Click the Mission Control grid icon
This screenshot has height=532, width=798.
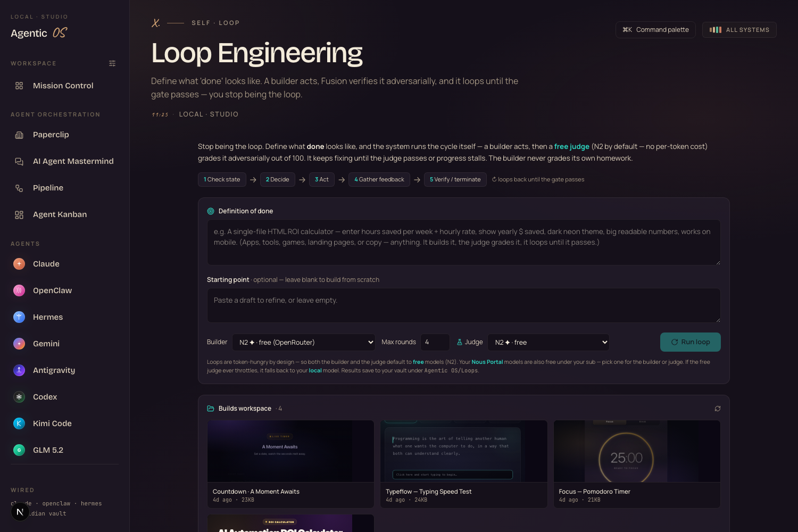coord(19,86)
